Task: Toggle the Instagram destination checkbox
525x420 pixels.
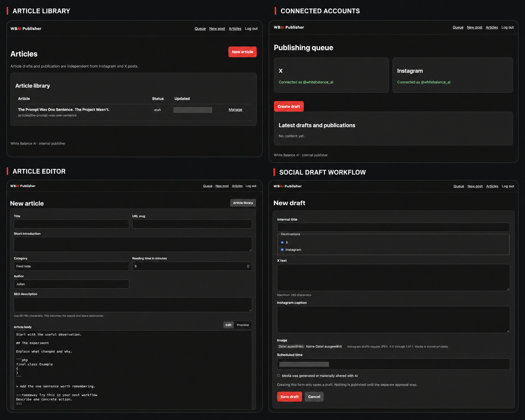Action: 282,250
